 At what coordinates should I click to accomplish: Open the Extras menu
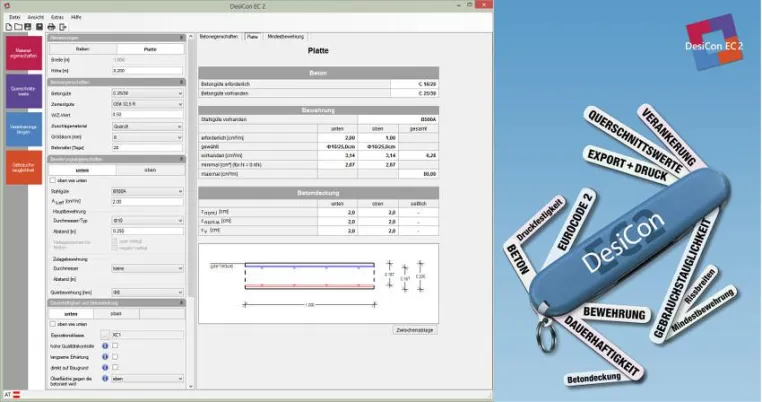coord(57,17)
